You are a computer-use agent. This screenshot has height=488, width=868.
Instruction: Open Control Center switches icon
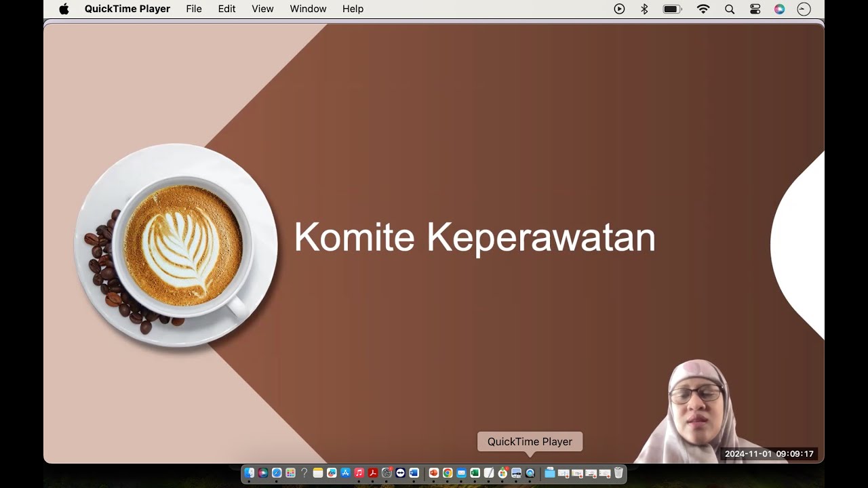point(755,9)
